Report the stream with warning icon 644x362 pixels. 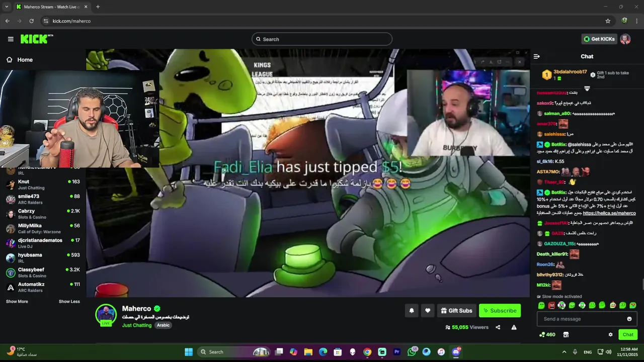(x=514, y=327)
